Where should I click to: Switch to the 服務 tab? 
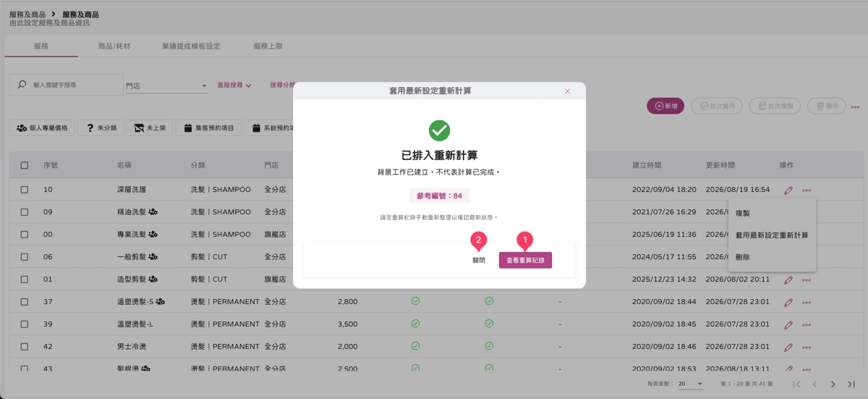point(41,46)
